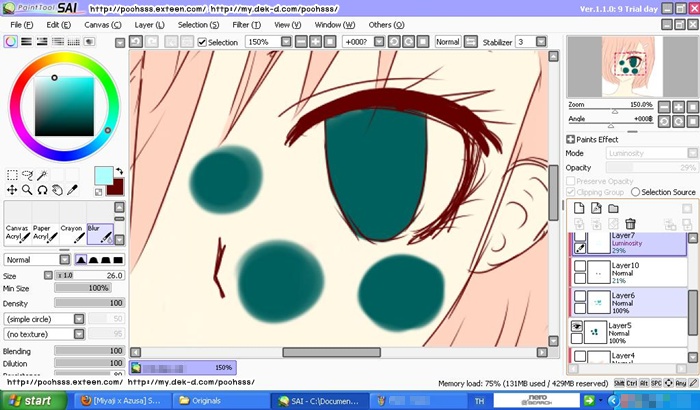This screenshot has height=410, width=700.
Task: Open the Canvas menu
Action: point(103,25)
